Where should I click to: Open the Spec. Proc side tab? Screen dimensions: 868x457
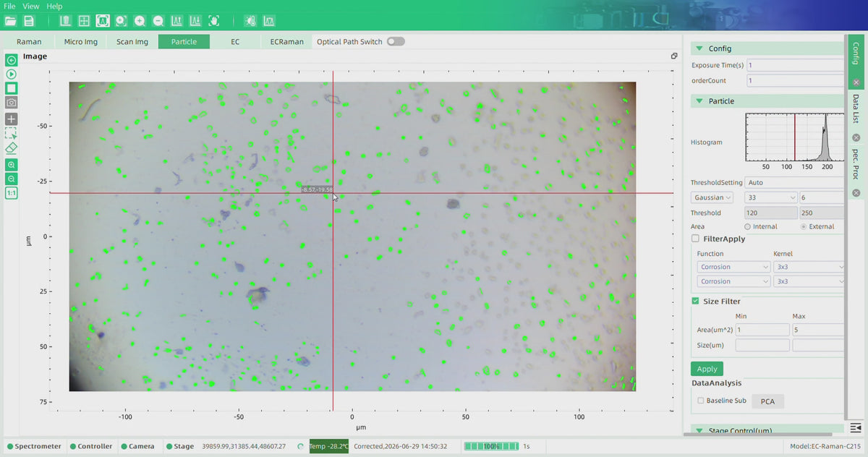coord(856,164)
